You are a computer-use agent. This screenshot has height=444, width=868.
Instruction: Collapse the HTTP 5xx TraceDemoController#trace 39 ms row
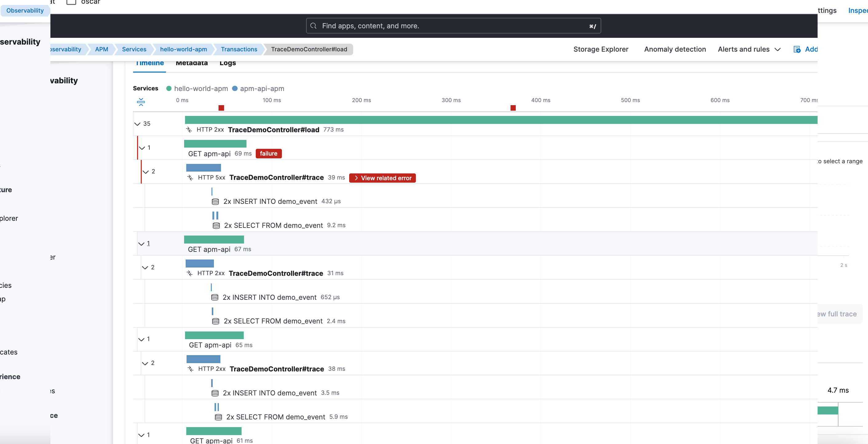[x=146, y=172]
